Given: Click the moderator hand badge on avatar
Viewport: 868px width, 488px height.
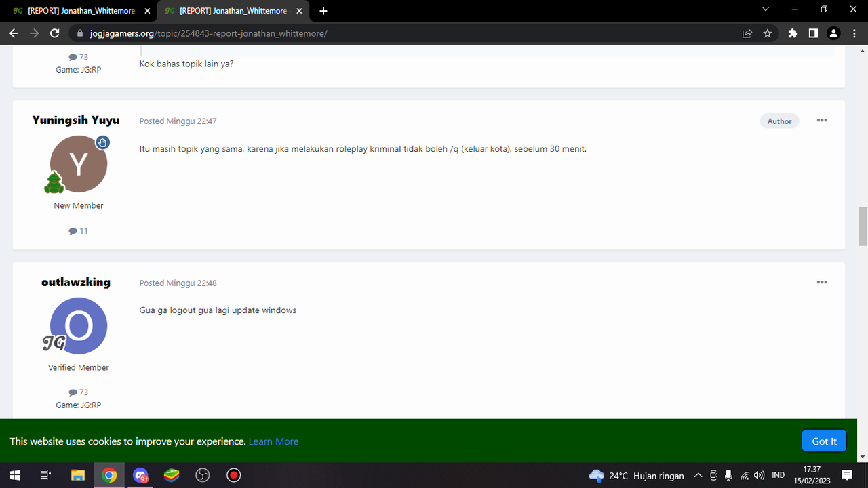Looking at the screenshot, I should tap(102, 142).
